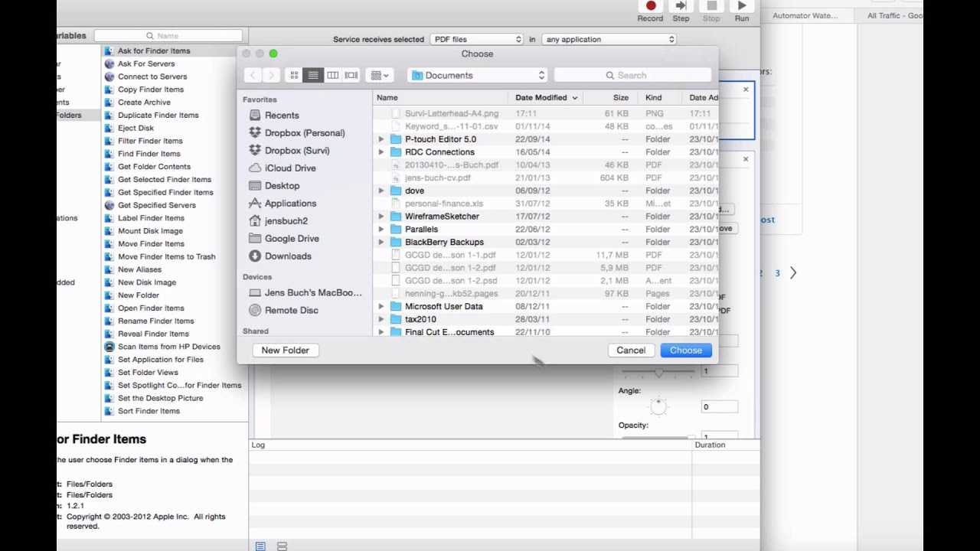Select Jens Buch's MacBook device
The height and width of the screenshot is (551, 980).
(305, 293)
